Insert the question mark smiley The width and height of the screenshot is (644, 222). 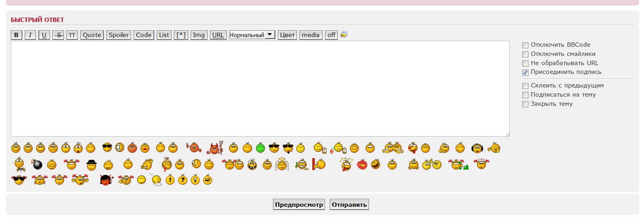coord(182,180)
